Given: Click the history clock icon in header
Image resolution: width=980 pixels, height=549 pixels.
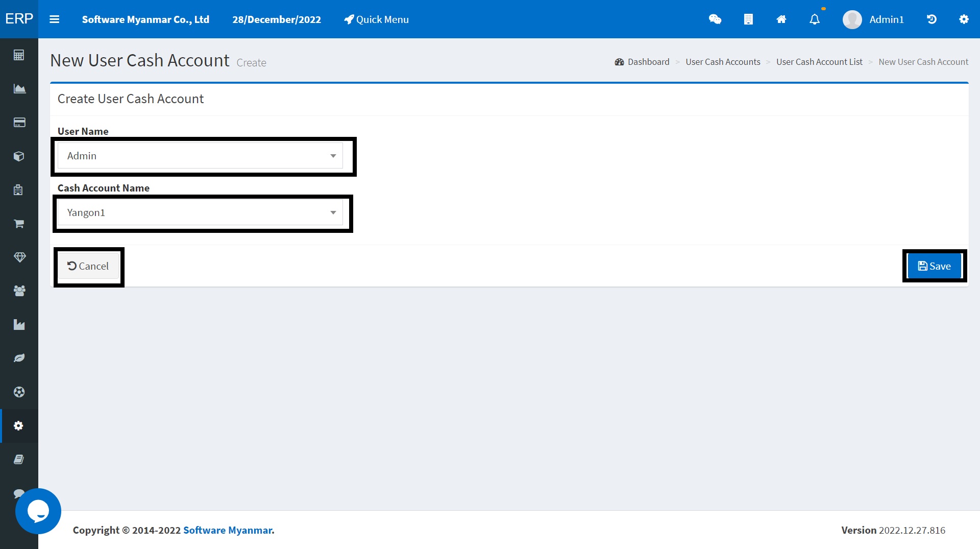Looking at the screenshot, I should tap(932, 19).
